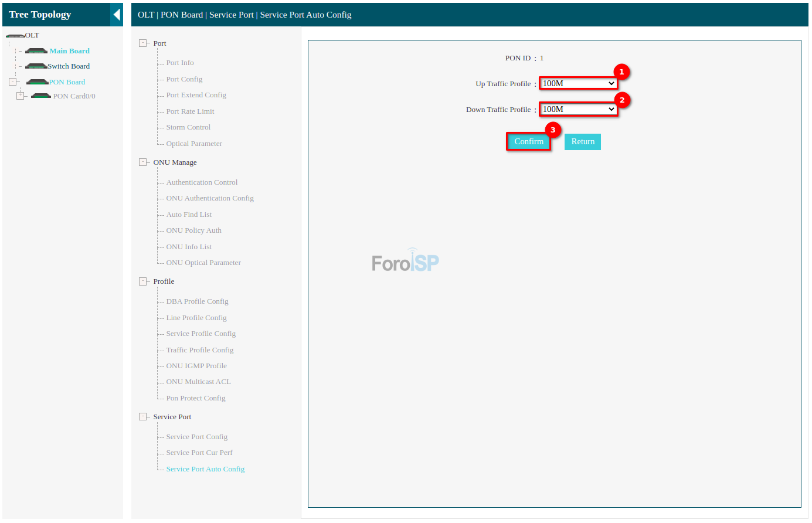Open Traffic Profile Config menu item

tap(199, 350)
